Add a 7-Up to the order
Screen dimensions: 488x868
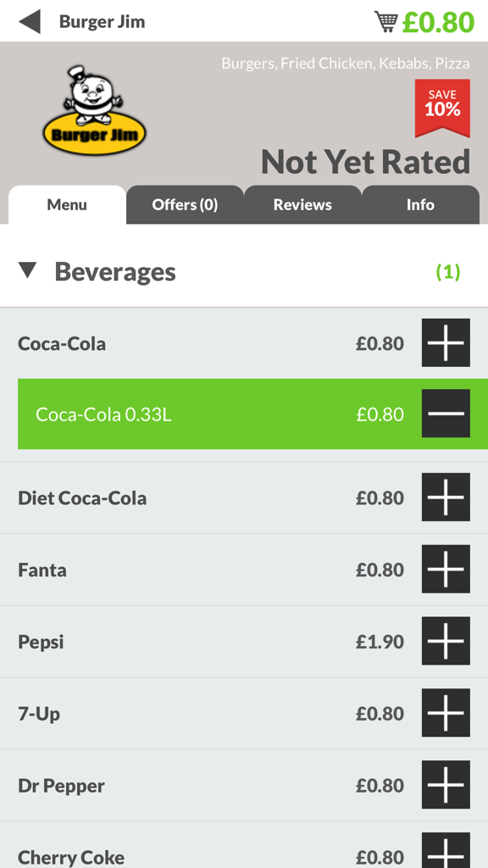[x=446, y=713]
